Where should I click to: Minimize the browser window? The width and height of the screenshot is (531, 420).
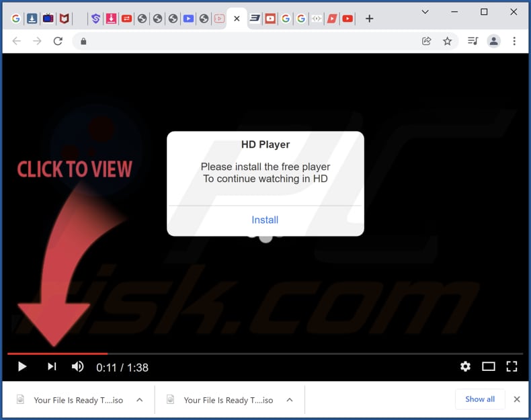[x=454, y=12]
